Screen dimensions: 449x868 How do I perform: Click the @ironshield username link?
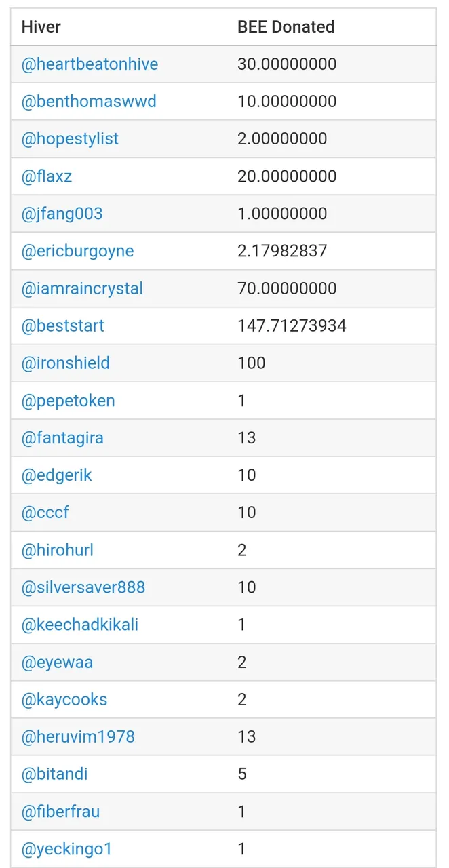pyautogui.click(x=66, y=363)
